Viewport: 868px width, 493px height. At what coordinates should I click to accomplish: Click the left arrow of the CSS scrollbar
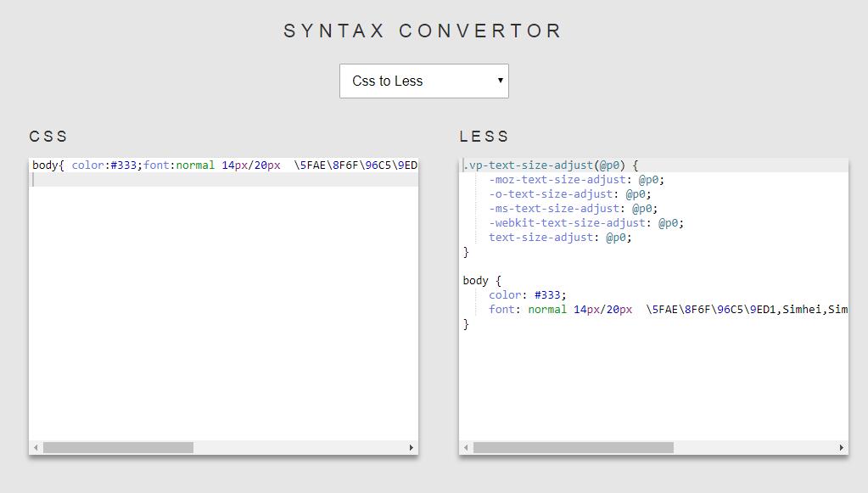pyautogui.click(x=35, y=447)
